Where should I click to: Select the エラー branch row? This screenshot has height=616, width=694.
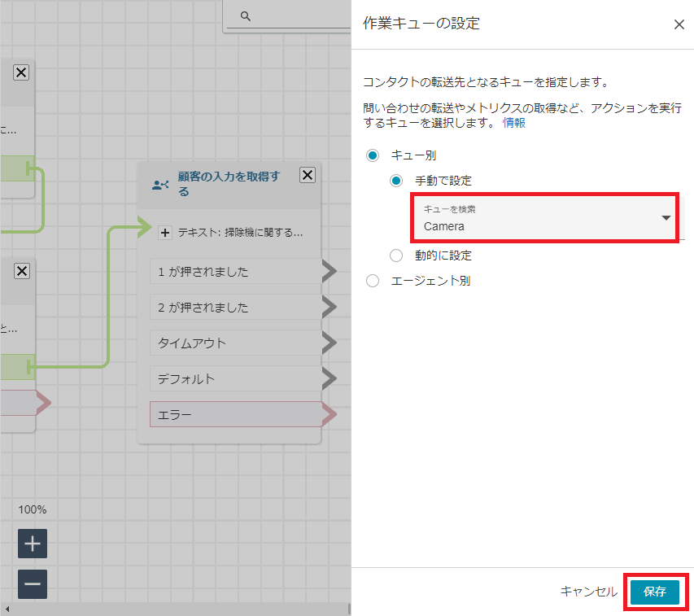click(x=235, y=415)
